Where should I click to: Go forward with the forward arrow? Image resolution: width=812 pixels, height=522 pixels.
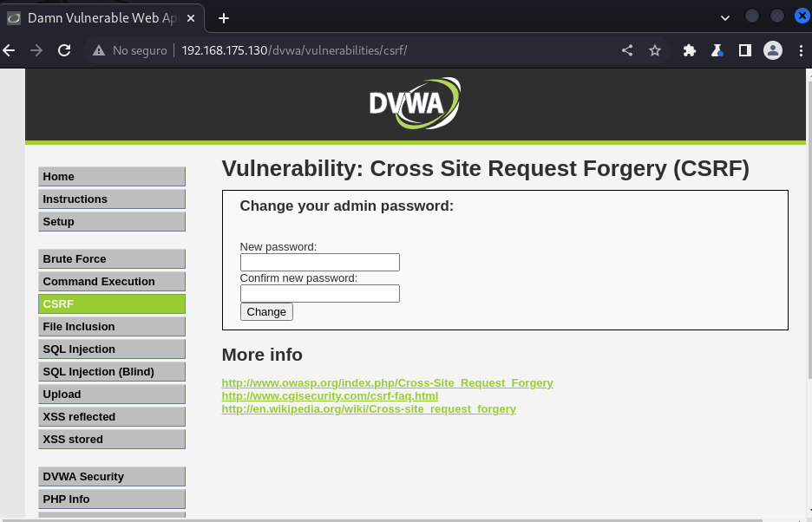pos(36,50)
